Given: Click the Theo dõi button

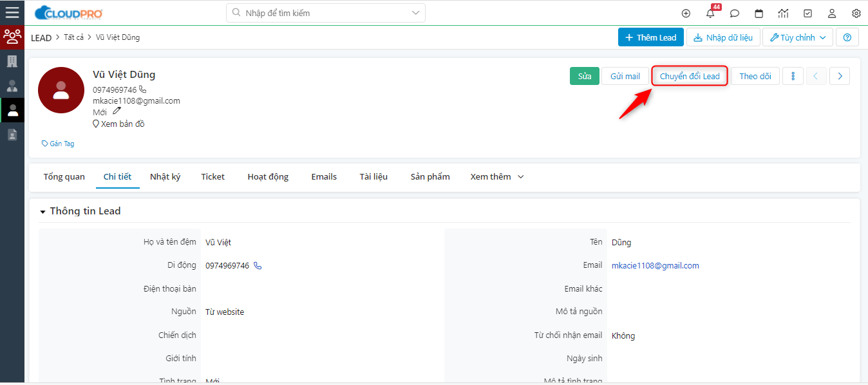Looking at the screenshot, I should (x=755, y=76).
